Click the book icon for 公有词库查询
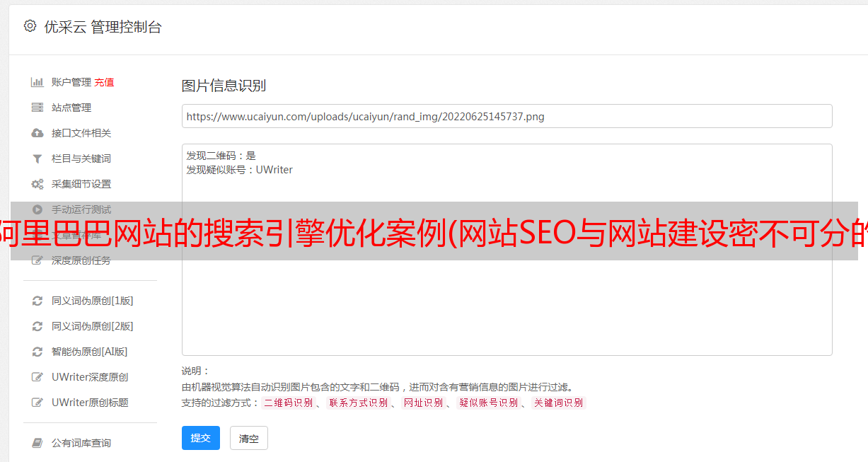Viewport: 868px width, 462px height. pyautogui.click(x=37, y=443)
